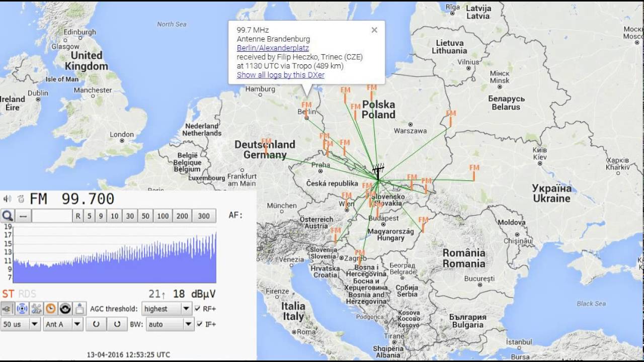Screen dimensions: 644x362
Task: Select the FM marker at Berlin
Action: pyautogui.click(x=306, y=110)
